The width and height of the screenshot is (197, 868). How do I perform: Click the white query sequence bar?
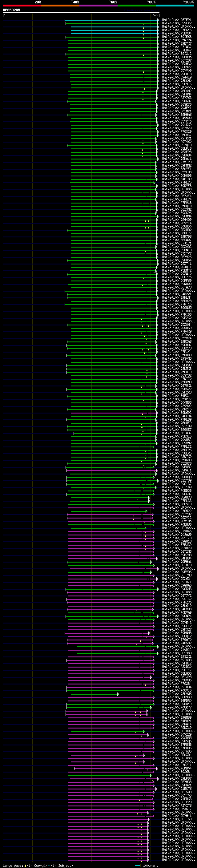pyautogui.click(x=81, y=12)
